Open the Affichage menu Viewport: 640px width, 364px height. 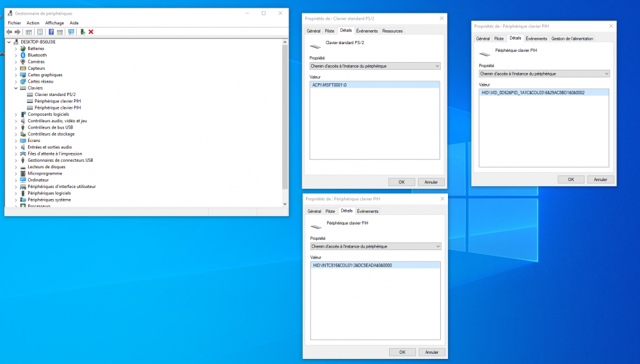54,23
